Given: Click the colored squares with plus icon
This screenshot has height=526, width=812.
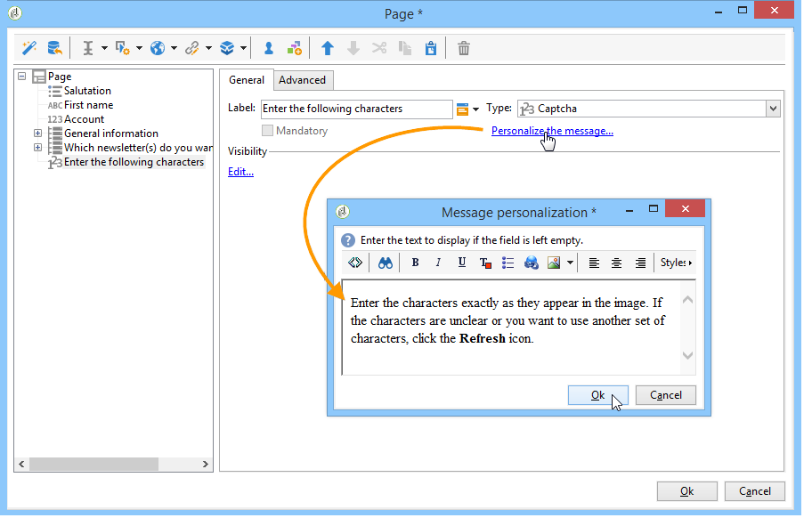Looking at the screenshot, I should tap(294, 48).
